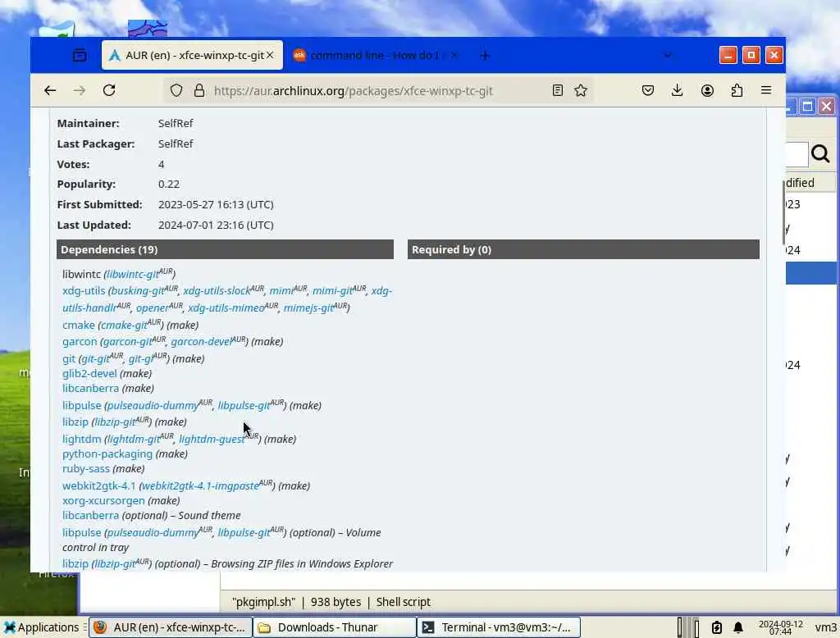Viewport: 840px width, 638px height.
Task: Click the vm3 user label in panel
Action: (825, 627)
